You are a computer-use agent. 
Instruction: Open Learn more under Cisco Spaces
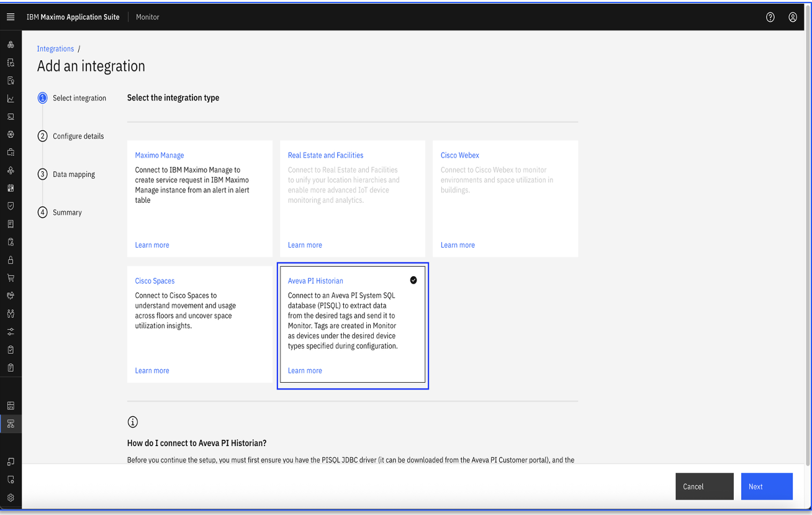coord(152,370)
